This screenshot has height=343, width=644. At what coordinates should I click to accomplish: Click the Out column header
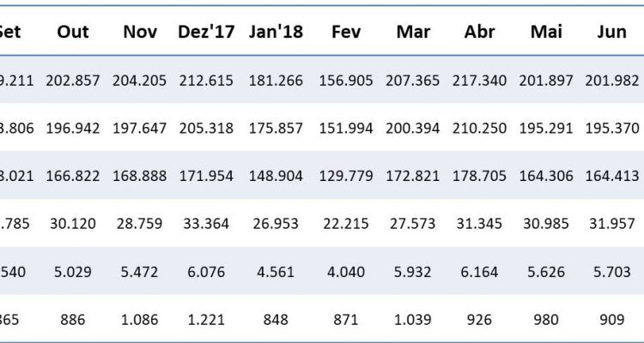pos(73,32)
